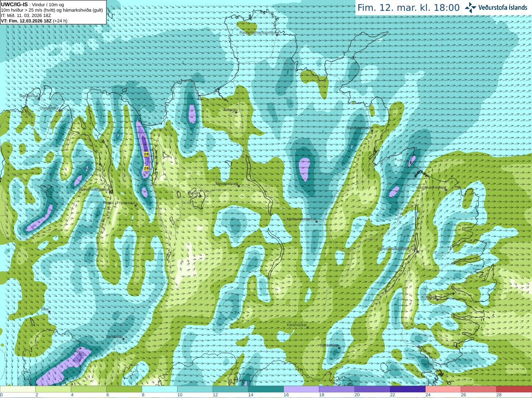Click the 'IT: Mið. 11. 03. 2026 18Z' line
532x398 pixels.
point(26,15)
